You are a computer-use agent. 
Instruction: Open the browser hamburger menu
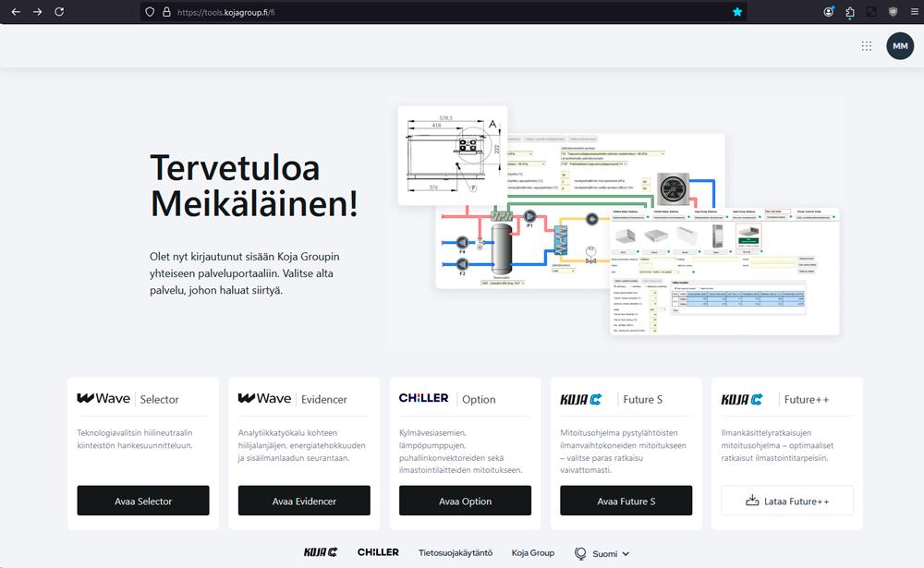[915, 12]
